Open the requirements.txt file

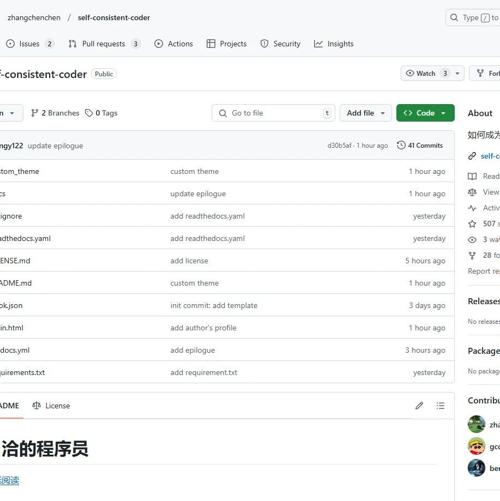(22, 372)
